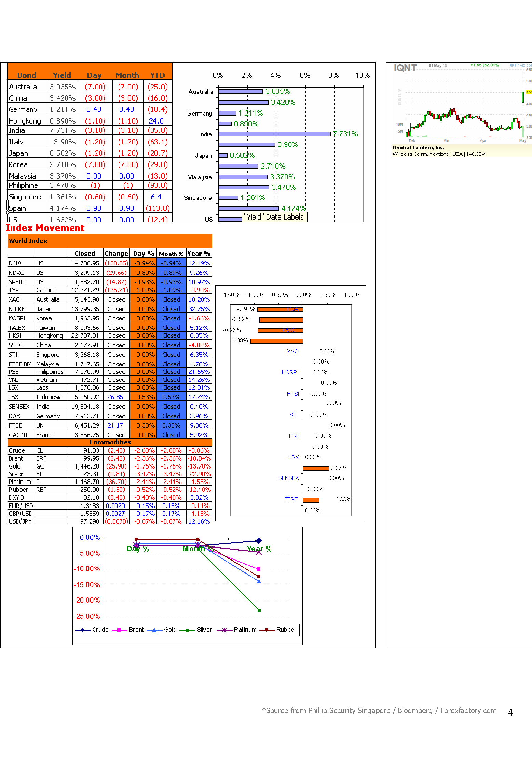Select the source footnote text
Viewport: 532px width, 777px height.
click(379, 711)
